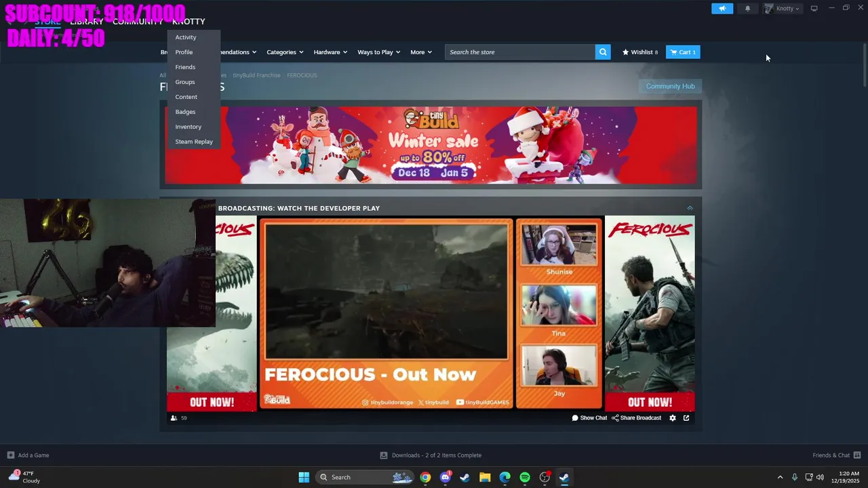Screen dimensions: 868x488
Task: Enter Big Picture mode via monitor icon
Action: tap(814, 8)
